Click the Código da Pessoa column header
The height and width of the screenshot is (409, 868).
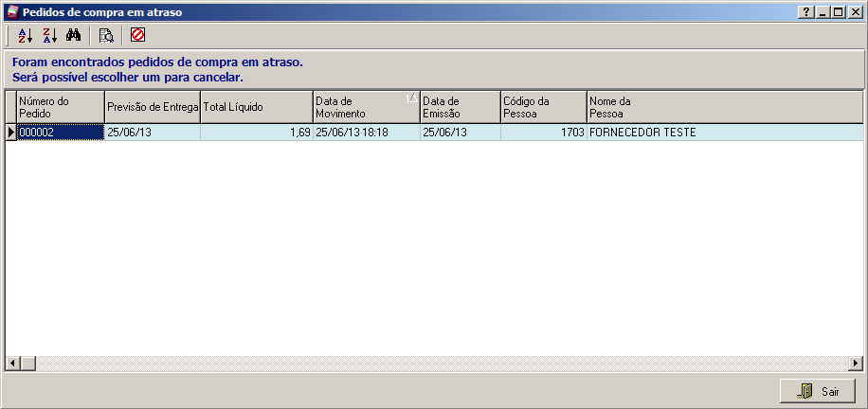543,107
